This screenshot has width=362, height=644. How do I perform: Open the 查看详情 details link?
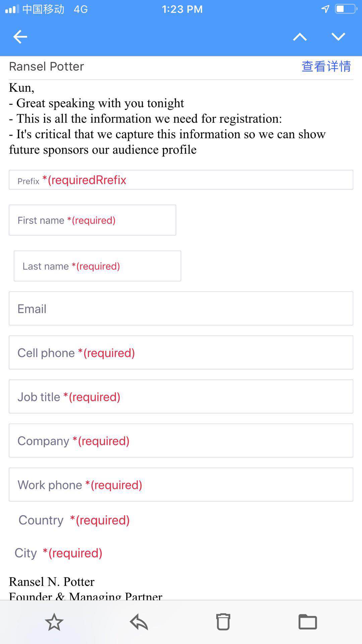pyautogui.click(x=326, y=66)
